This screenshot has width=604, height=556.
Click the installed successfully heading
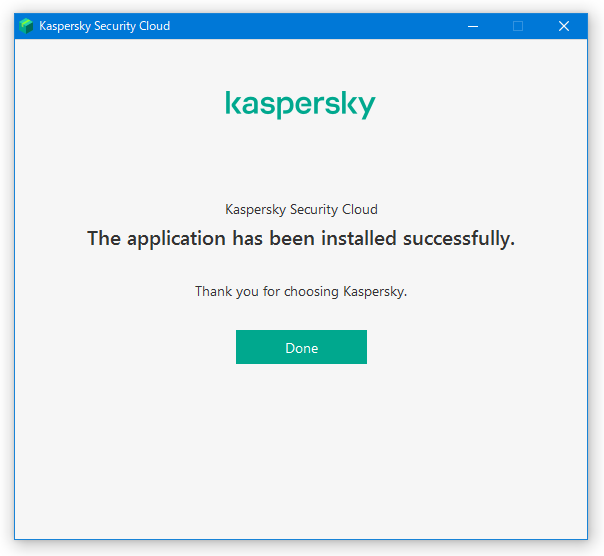point(301,239)
